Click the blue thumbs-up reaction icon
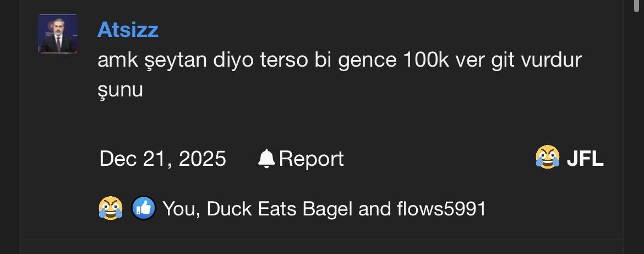Image resolution: width=644 pixels, height=254 pixels. pos(143,208)
